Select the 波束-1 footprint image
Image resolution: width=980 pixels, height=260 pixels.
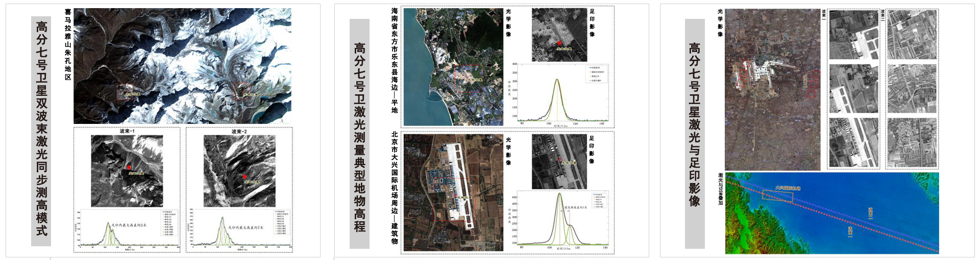(x=127, y=171)
